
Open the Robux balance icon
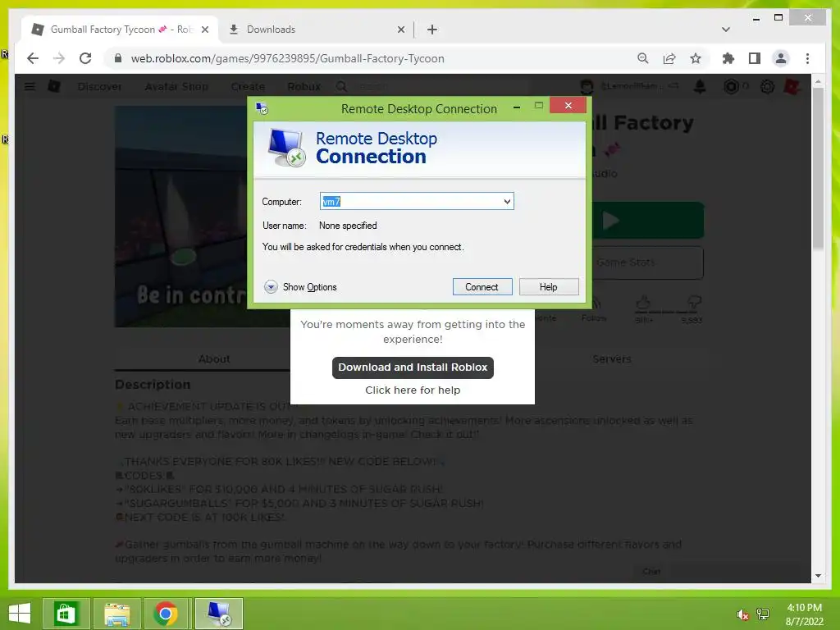pos(731,86)
